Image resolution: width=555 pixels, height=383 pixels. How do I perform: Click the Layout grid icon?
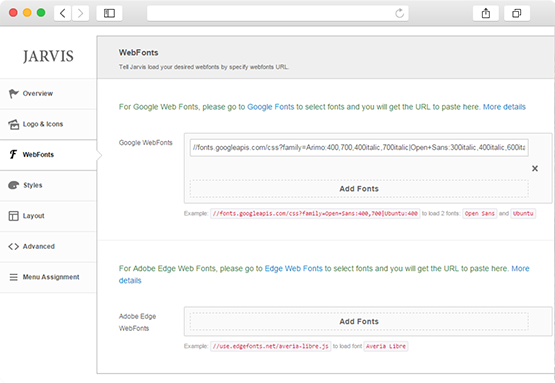tap(13, 216)
